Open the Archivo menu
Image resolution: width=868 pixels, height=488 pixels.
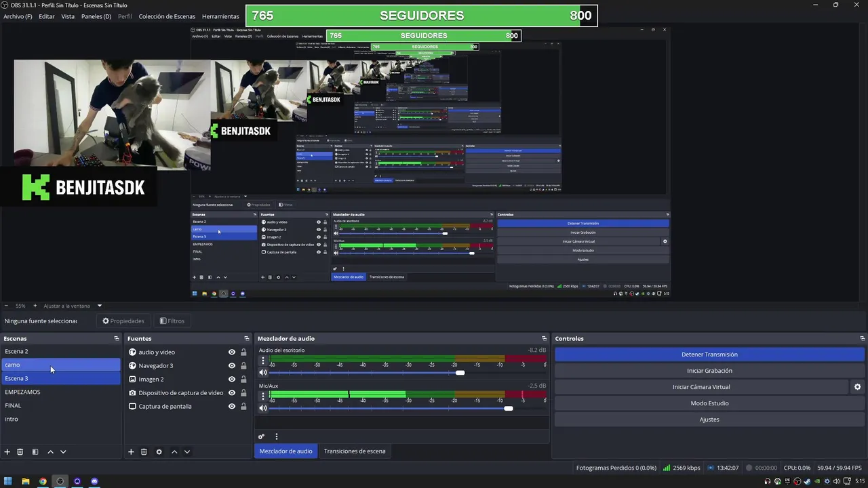click(18, 16)
